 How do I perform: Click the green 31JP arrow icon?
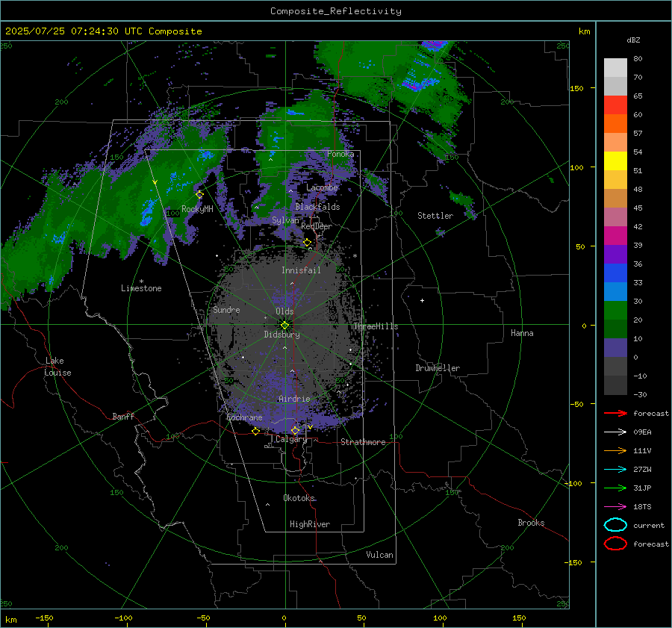pyautogui.click(x=615, y=488)
